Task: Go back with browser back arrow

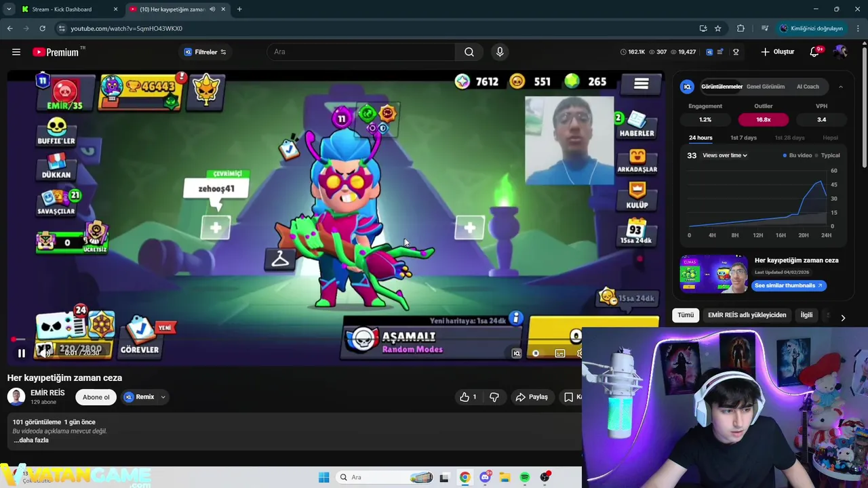Action: point(9,28)
